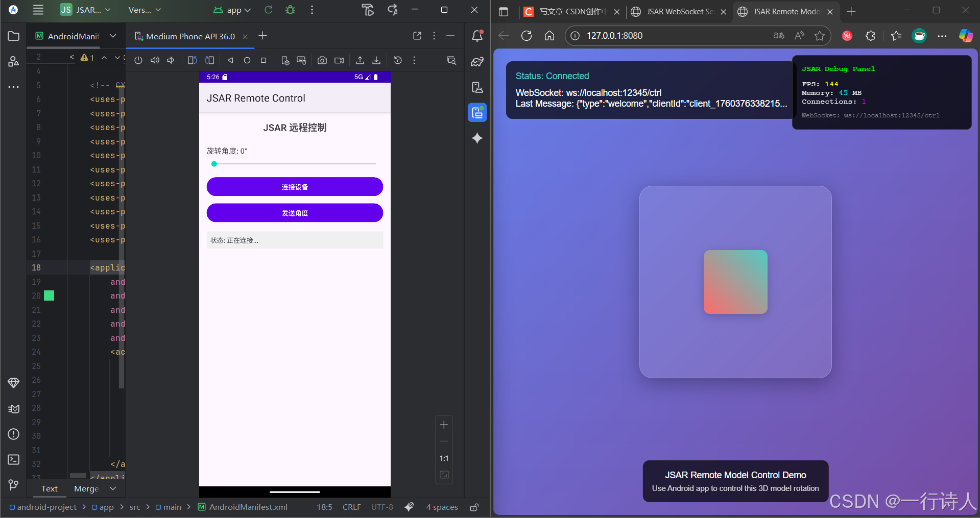Go to the browser home page
Screen dimensions: 980x518
[549, 36]
